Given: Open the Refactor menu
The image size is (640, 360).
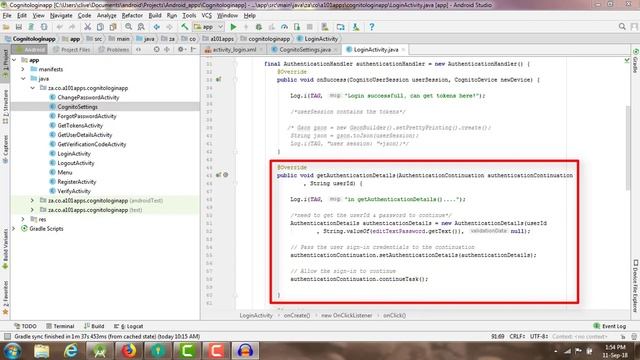Looking at the screenshot, I should tap(132, 16).
